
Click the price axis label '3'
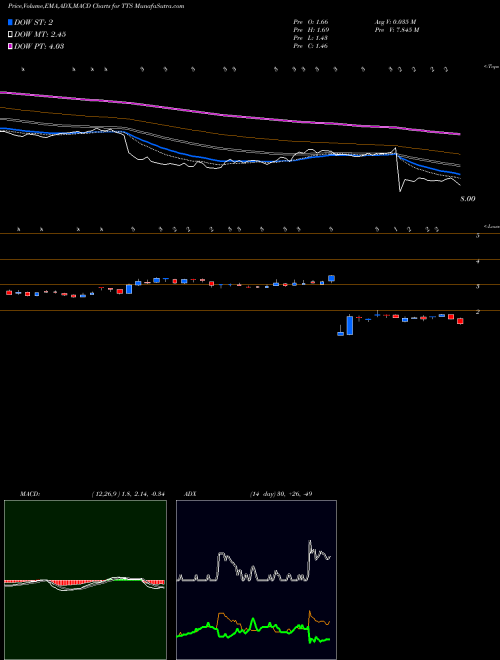click(478, 287)
